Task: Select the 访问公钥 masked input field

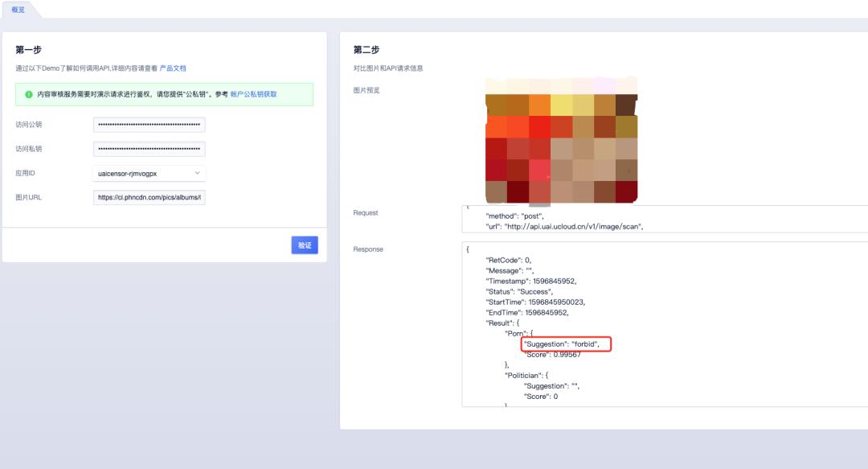Action: pyautogui.click(x=149, y=125)
